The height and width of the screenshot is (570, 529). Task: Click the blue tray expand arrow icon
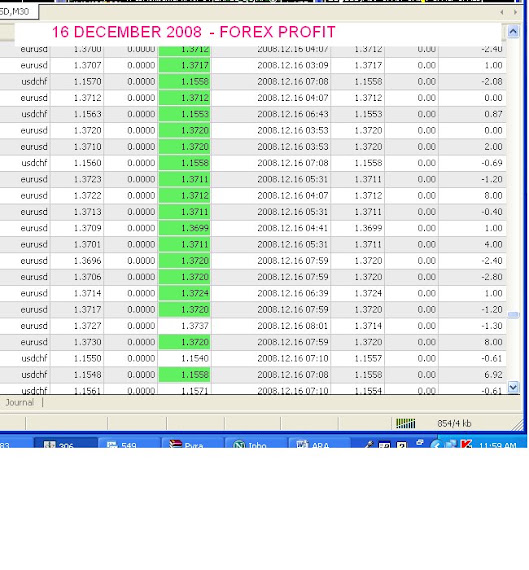pos(436,444)
